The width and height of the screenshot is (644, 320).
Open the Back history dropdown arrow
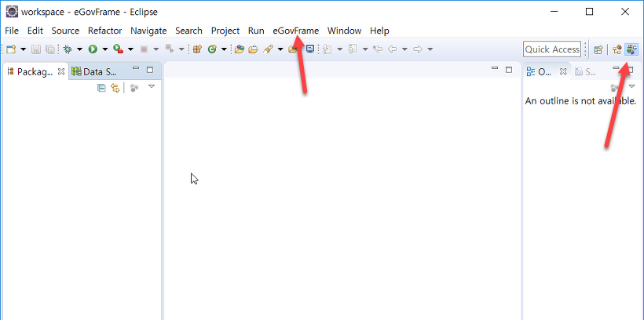tap(404, 49)
